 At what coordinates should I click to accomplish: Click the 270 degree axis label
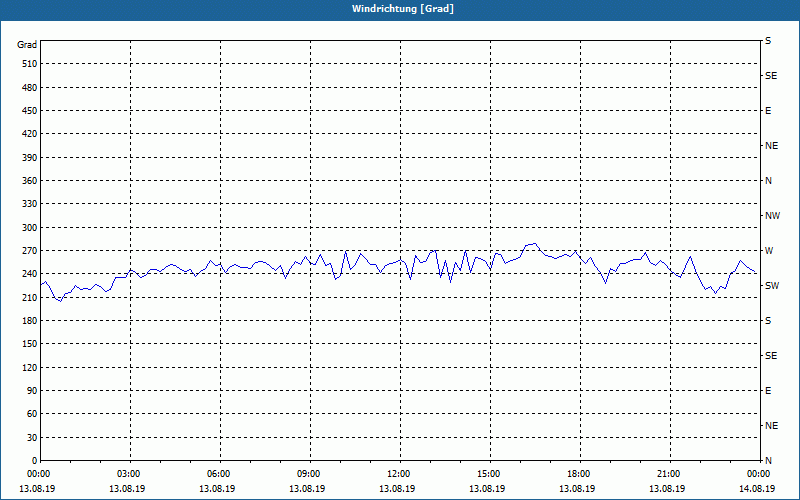coord(30,251)
